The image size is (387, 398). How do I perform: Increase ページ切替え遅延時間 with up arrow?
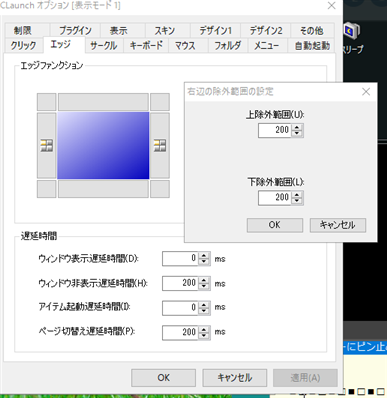204,329
